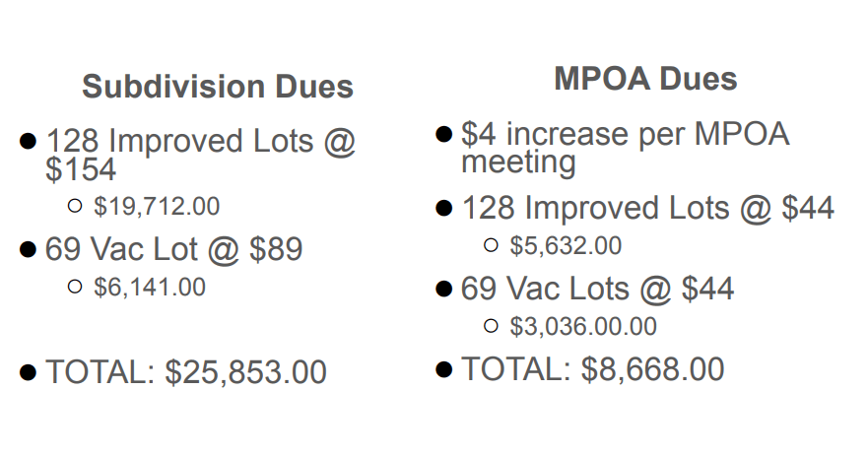The width and height of the screenshot is (868, 455).
Task: Click the bullet before TOTAL: $25,853.00
Action: tap(28, 372)
